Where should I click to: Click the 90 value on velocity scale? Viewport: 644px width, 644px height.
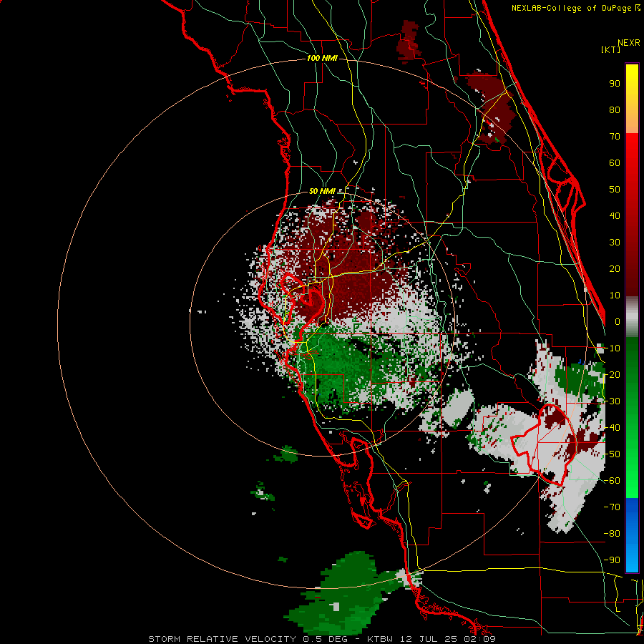[x=615, y=84]
